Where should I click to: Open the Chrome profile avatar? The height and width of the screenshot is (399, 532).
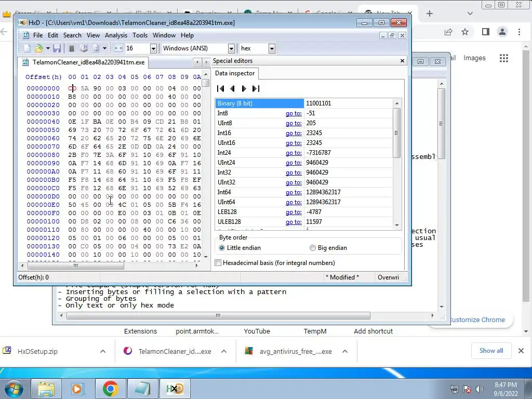(x=502, y=32)
